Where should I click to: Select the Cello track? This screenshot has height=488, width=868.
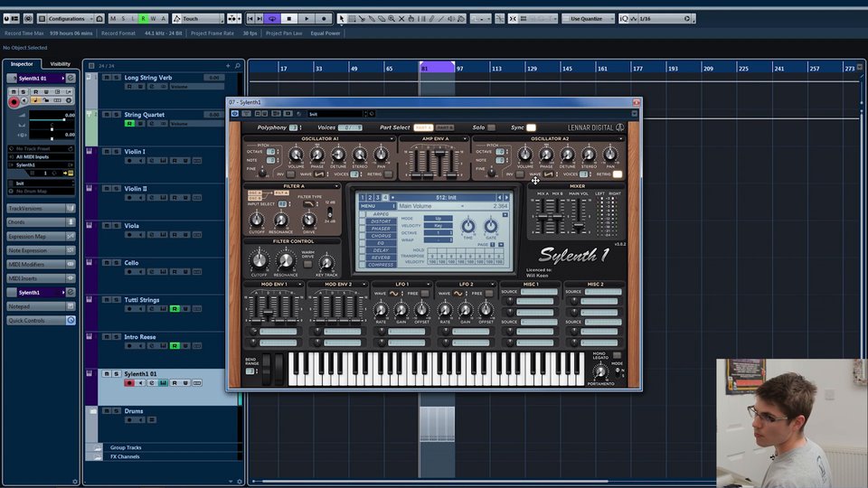pos(131,263)
